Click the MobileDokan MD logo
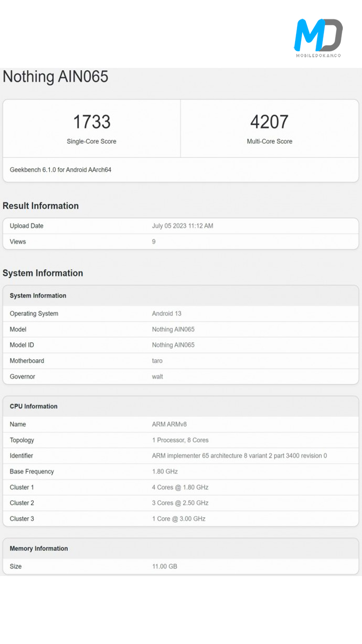Image resolution: width=362 pixels, height=644 pixels. tap(318, 37)
